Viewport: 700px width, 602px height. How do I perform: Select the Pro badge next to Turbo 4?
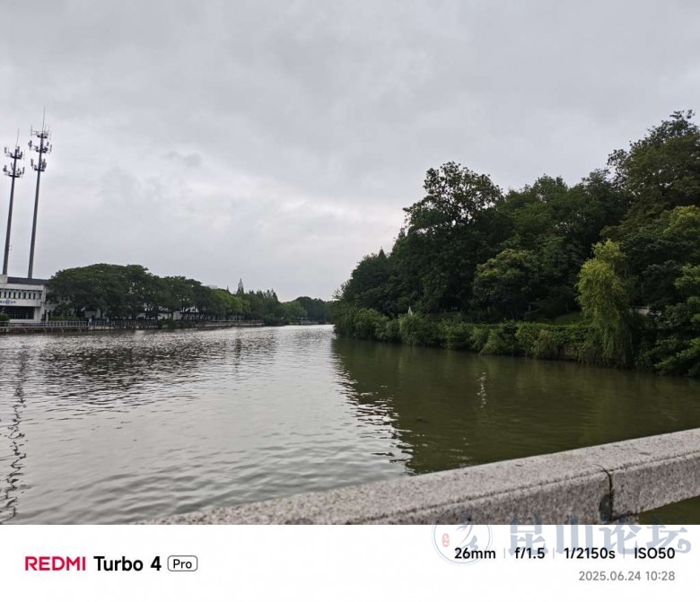[182, 563]
